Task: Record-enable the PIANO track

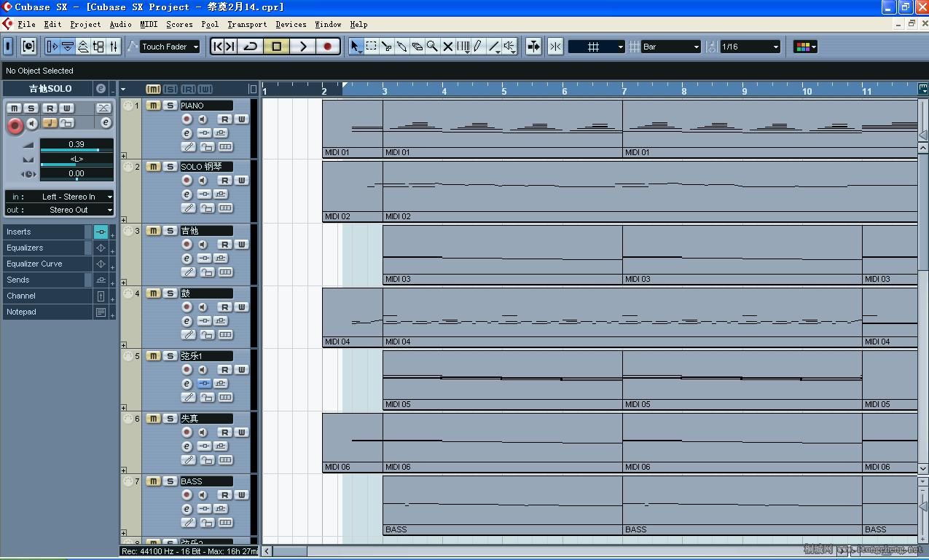Action: 187,119
